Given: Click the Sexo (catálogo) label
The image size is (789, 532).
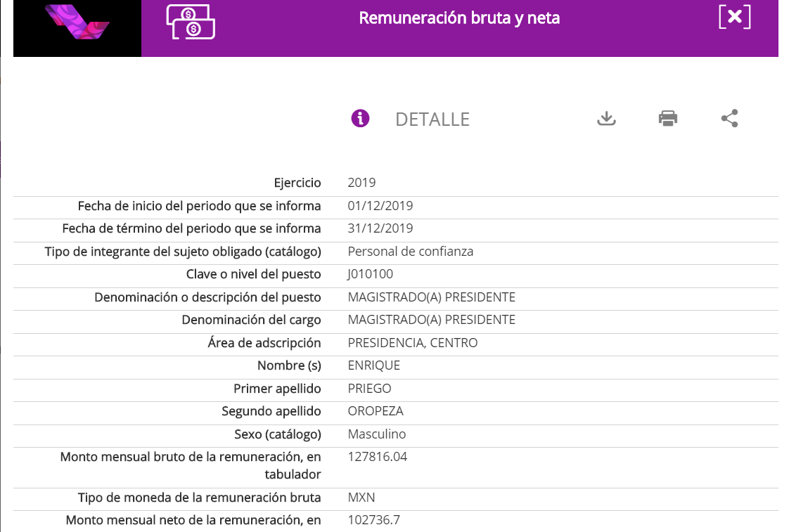Looking at the screenshot, I should [278, 434].
